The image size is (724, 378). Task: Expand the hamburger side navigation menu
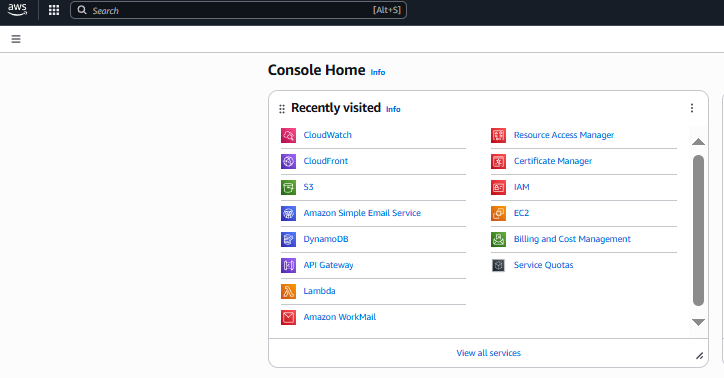(x=16, y=39)
